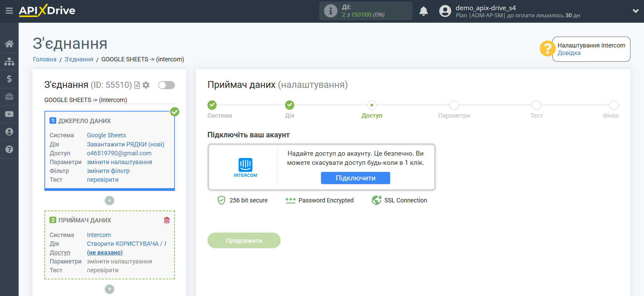
Task: Open the YouTube video icon in sidebar
Action: (9, 114)
